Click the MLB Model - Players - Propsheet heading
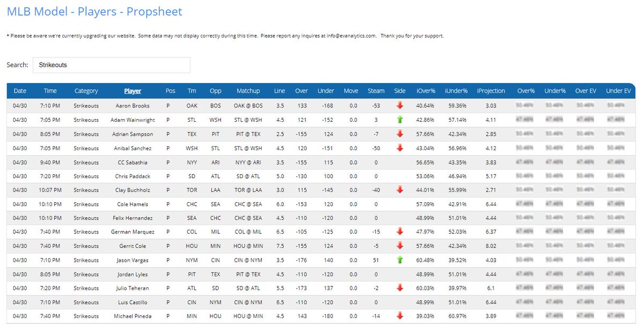Image resolution: width=644 pixels, height=324 pixels. coord(94,11)
